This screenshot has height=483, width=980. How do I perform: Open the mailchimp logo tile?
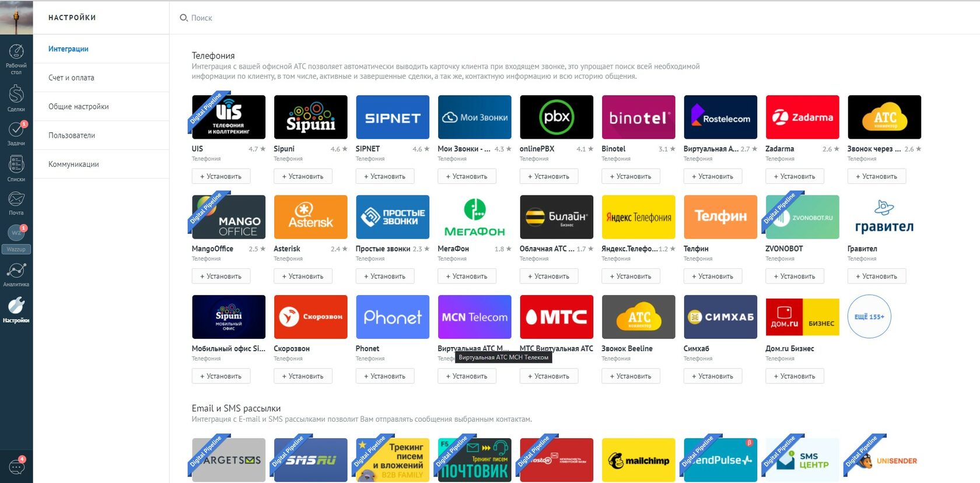pos(638,460)
